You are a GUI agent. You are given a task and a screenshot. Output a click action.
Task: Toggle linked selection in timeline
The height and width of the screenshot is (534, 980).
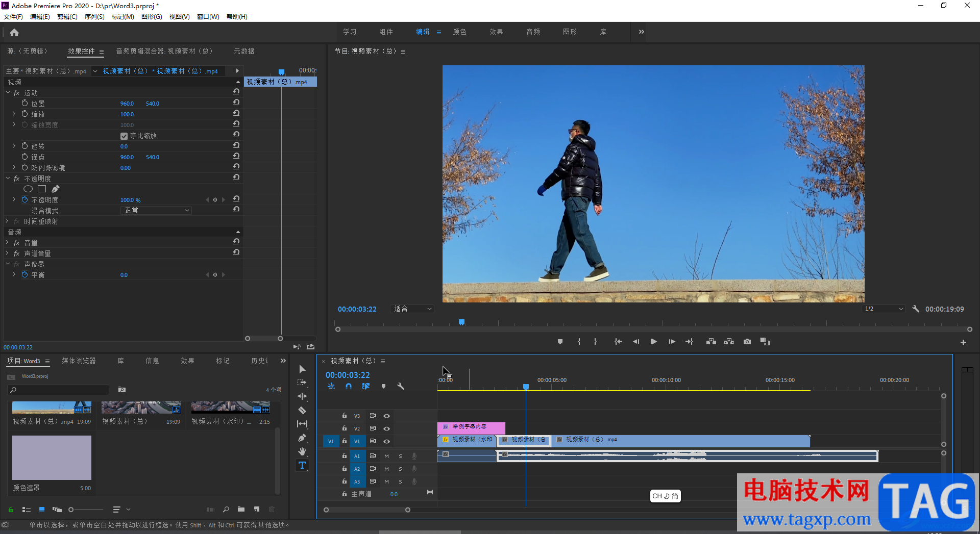(366, 387)
